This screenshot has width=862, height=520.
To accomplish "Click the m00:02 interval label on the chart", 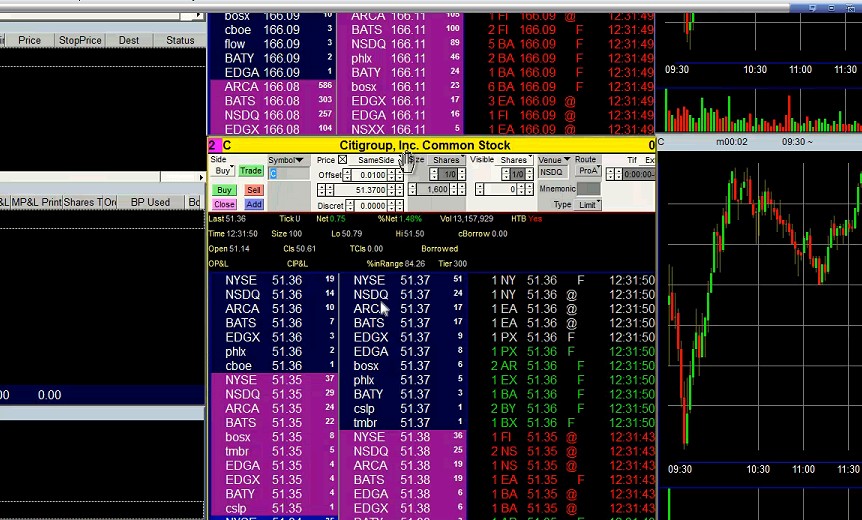I will (x=732, y=142).
